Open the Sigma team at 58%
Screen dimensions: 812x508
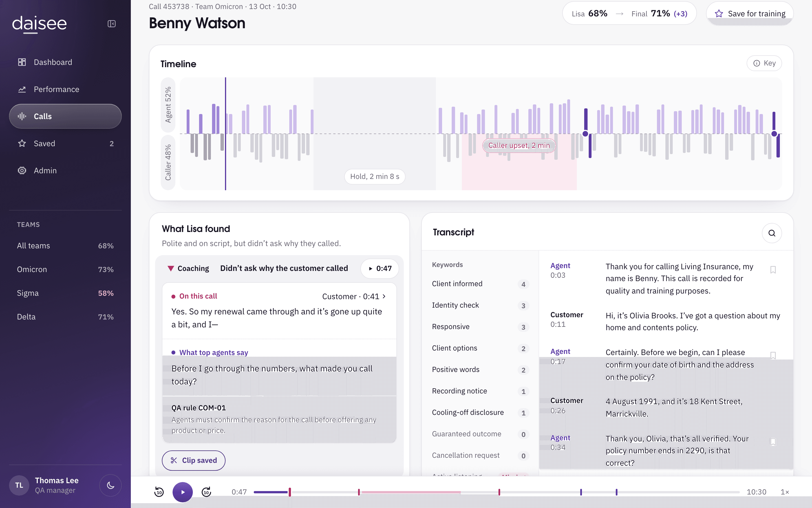(x=65, y=293)
